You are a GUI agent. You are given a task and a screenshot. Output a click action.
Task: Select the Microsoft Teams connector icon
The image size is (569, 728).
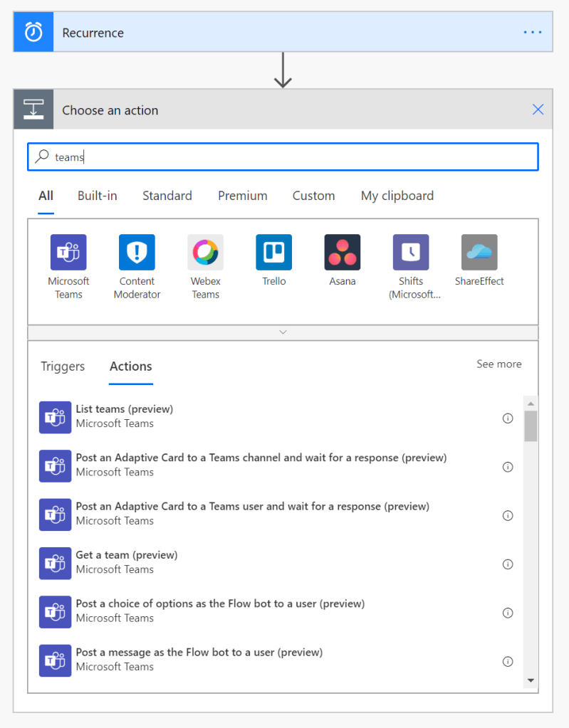point(68,253)
